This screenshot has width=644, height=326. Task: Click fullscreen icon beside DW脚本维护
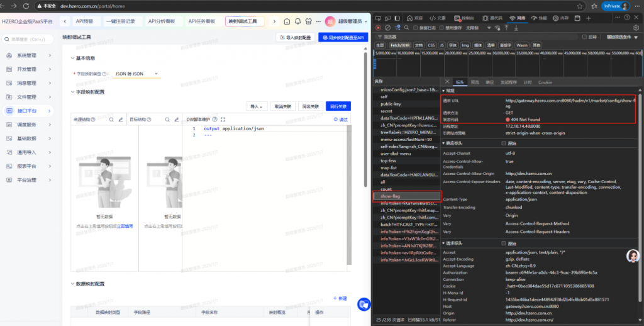click(224, 118)
